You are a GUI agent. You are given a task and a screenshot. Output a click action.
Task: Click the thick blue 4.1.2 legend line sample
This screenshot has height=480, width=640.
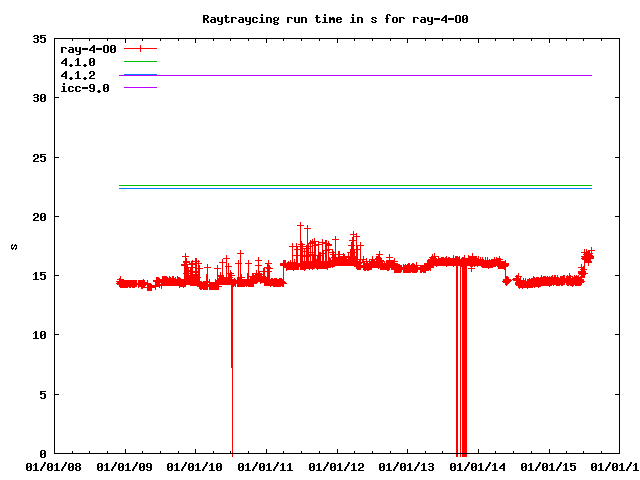[x=141, y=75]
